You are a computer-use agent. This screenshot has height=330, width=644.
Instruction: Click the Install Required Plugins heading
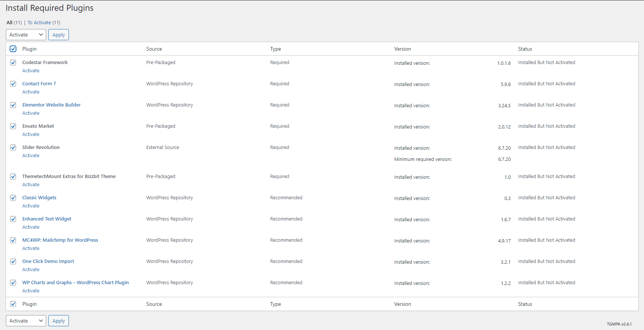[50, 8]
